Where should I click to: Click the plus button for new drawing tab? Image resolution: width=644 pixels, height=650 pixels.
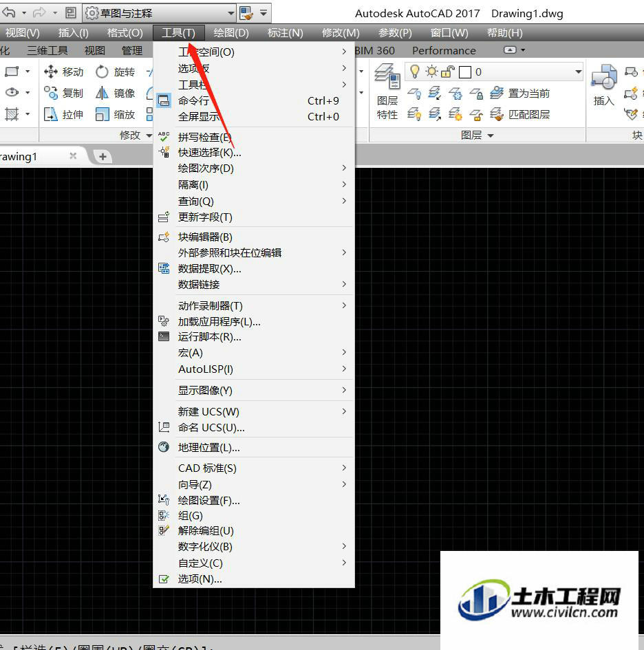(x=103, y=156)
